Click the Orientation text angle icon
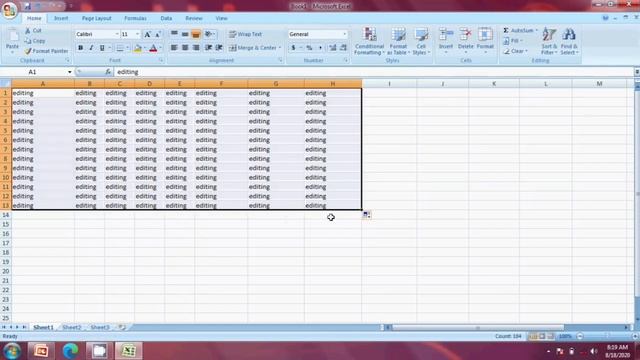Viewport: 640px width, 360px height. click(x=209, y=34)
